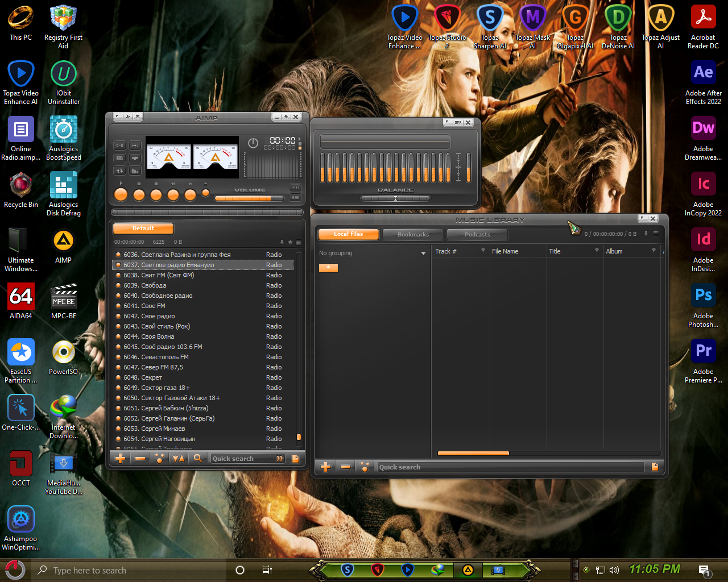Select track 6036 Светлана Разина
The width and height of the screenshot is (728, 582).
(x=203, y=255)
